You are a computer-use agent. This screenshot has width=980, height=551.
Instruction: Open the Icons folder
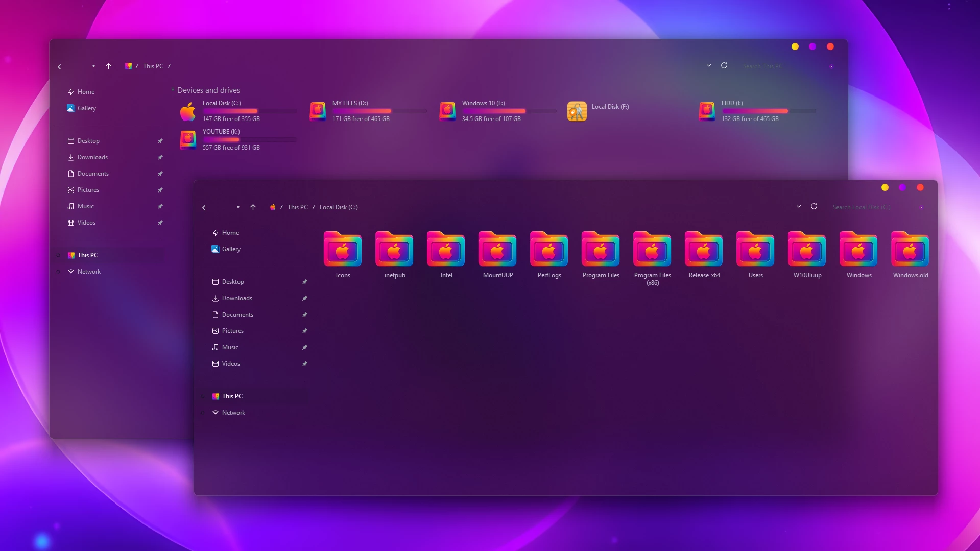[x=343, y=255]
